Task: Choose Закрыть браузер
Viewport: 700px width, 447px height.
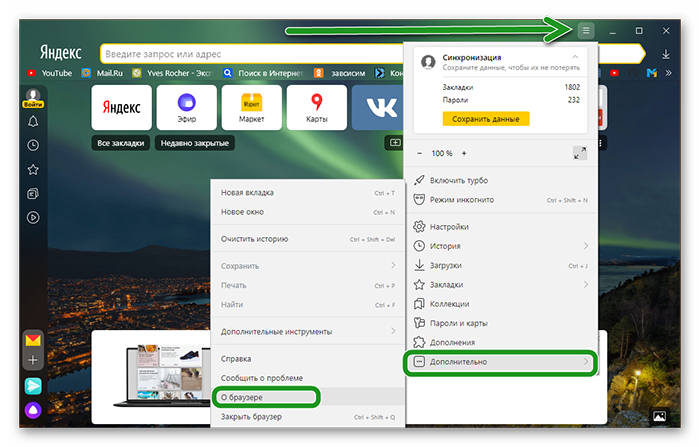Action: (308, 417)
